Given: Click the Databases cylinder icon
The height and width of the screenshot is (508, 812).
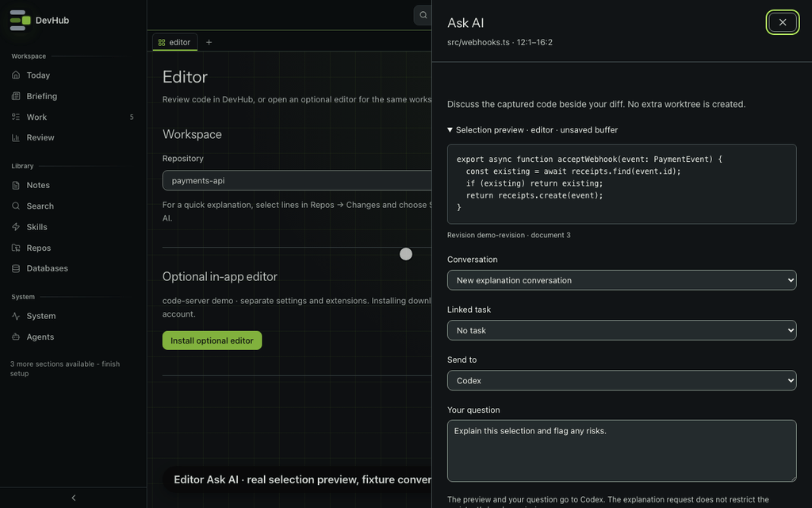Looking at the screenshot, I should tap(16, 268).
